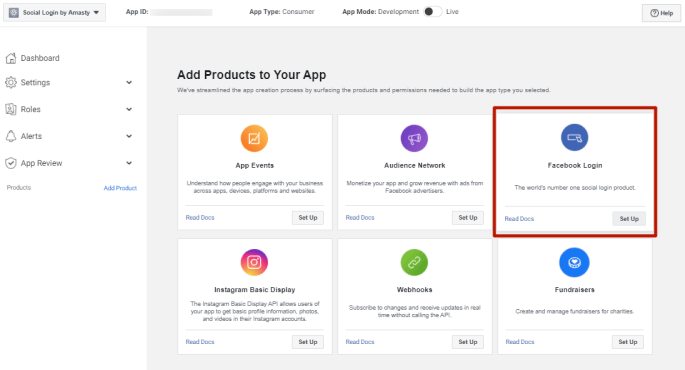This screenshot has width=685, height=370.
Task: Click the Alerts bell icon
Action: (11, 136)
